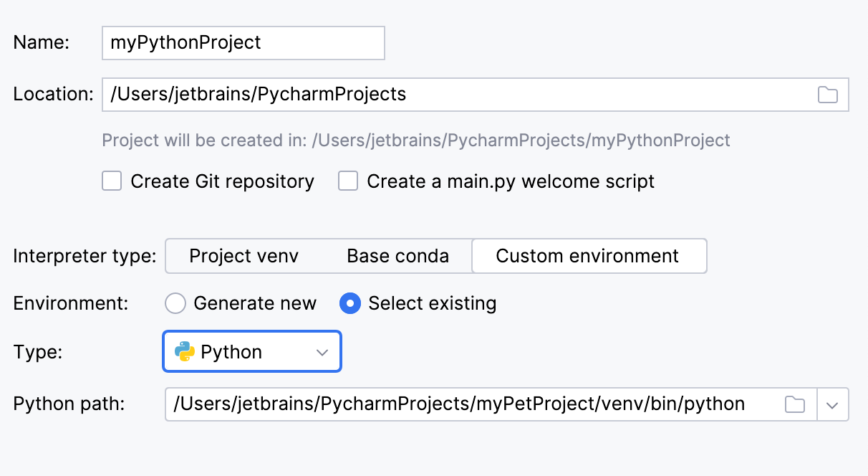Click the Environment label
Image resolution: width=868 pixels, height=476 pixels.
tap(70, 304)
